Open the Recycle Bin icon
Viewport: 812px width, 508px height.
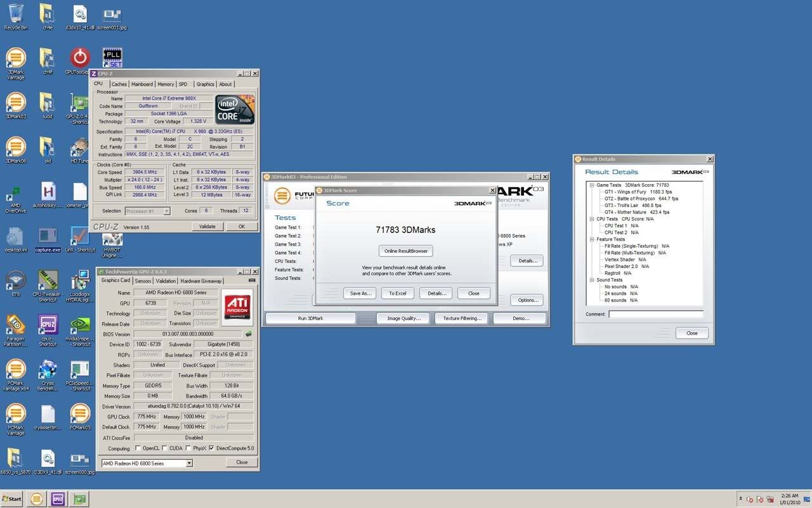point(15,14)
